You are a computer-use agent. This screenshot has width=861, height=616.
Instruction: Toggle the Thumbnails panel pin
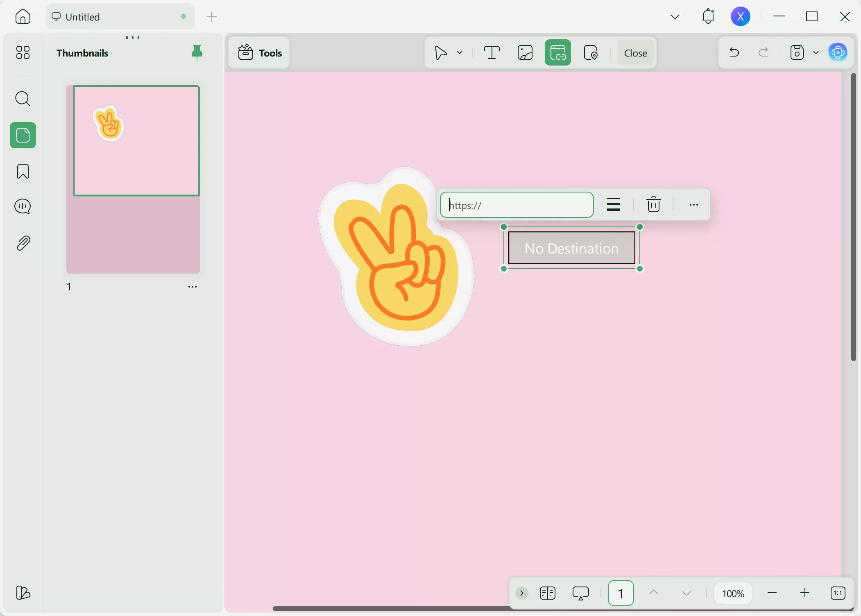[x=197, y=52]
